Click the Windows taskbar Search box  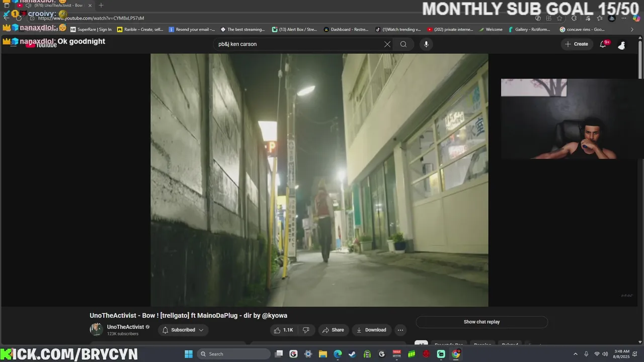233,354
